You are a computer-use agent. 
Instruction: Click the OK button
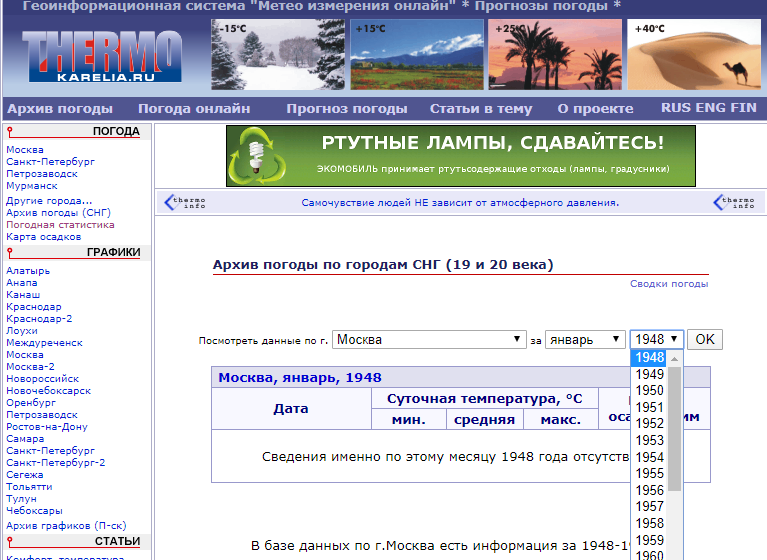(705, 339)
